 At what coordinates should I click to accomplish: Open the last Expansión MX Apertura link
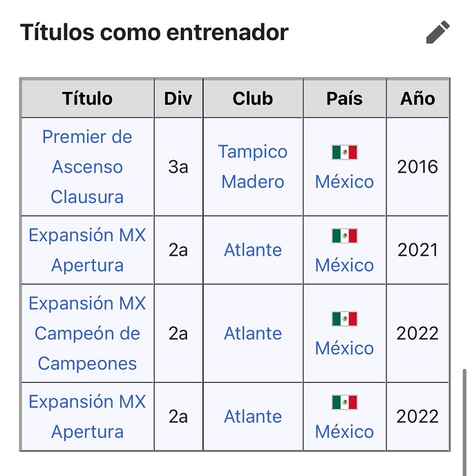click(87, 417)
